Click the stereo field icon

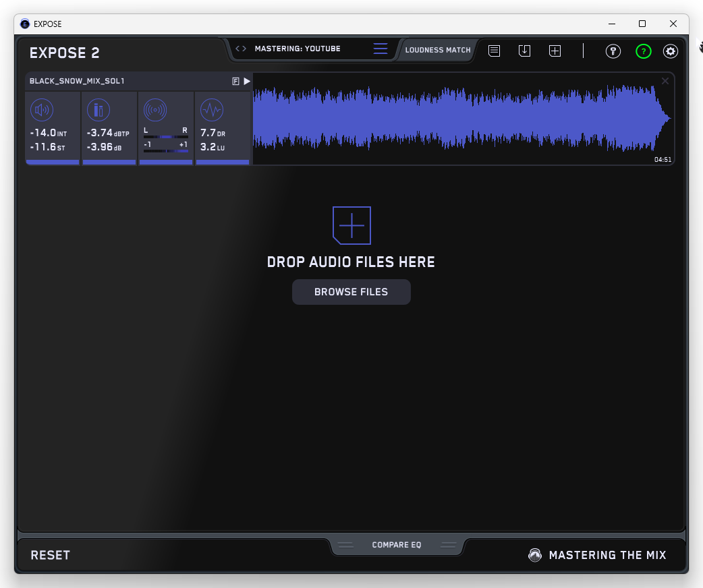tap(155, 109)
